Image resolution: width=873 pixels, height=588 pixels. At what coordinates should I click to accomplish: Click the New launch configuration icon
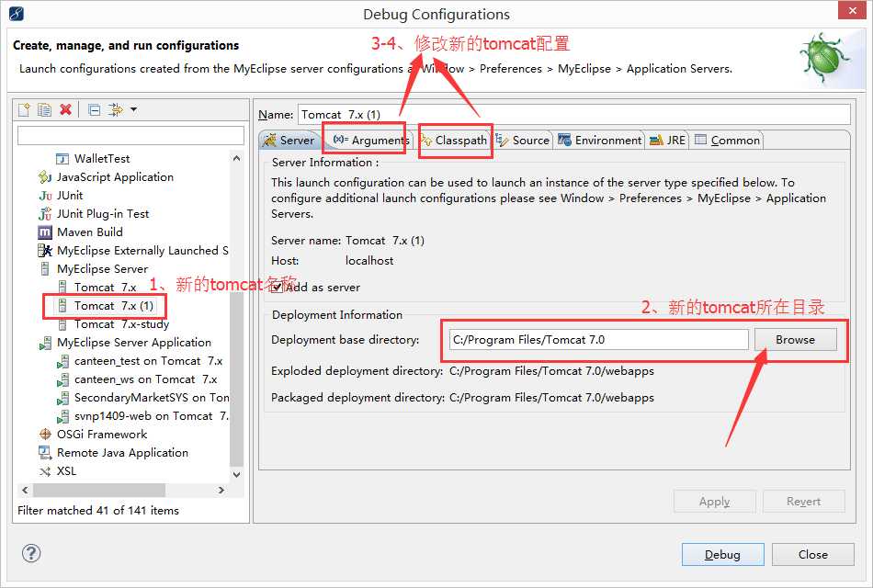[x=24, y=109]
